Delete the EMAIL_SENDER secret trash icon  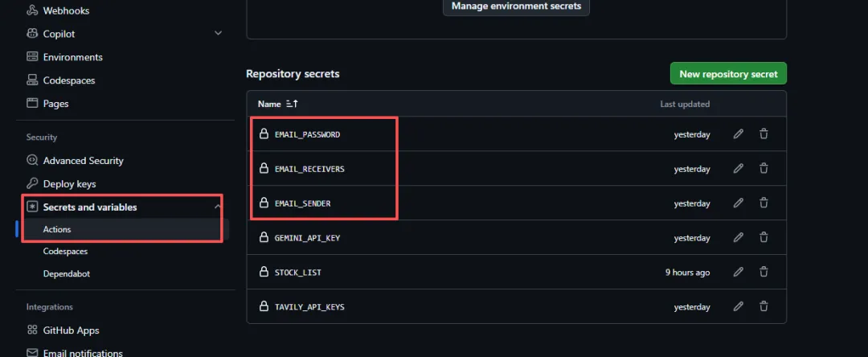click(764, 203)
